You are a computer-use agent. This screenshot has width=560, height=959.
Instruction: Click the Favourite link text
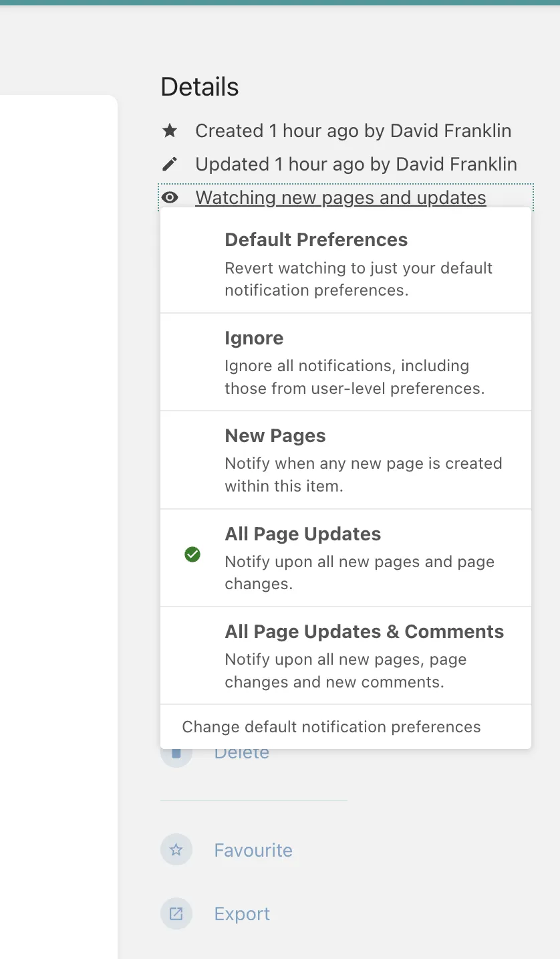point(253,851)
